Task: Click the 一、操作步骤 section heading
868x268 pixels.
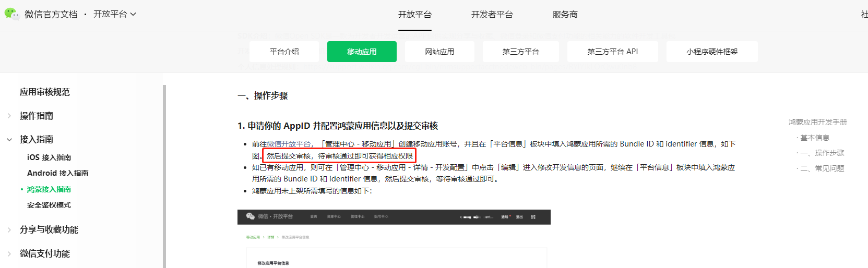Action: (263, 95)
